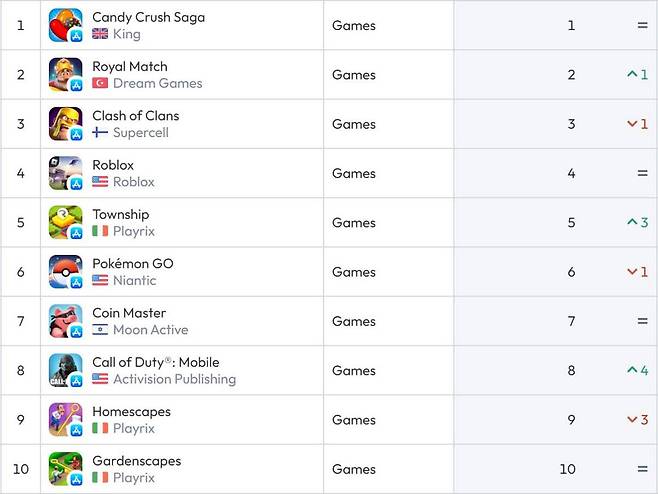Click Homescapes' rank down indicator
658x494 pixels.
(638, 420)
